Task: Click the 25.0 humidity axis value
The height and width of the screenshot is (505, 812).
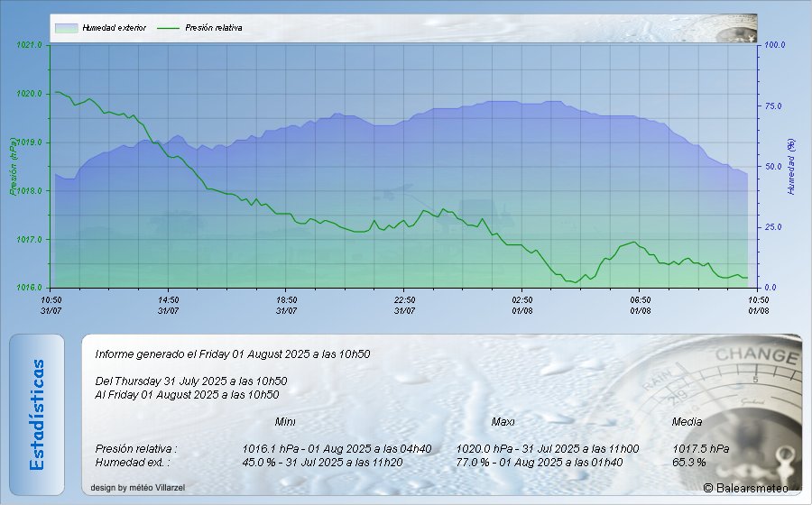Action: 773,227
